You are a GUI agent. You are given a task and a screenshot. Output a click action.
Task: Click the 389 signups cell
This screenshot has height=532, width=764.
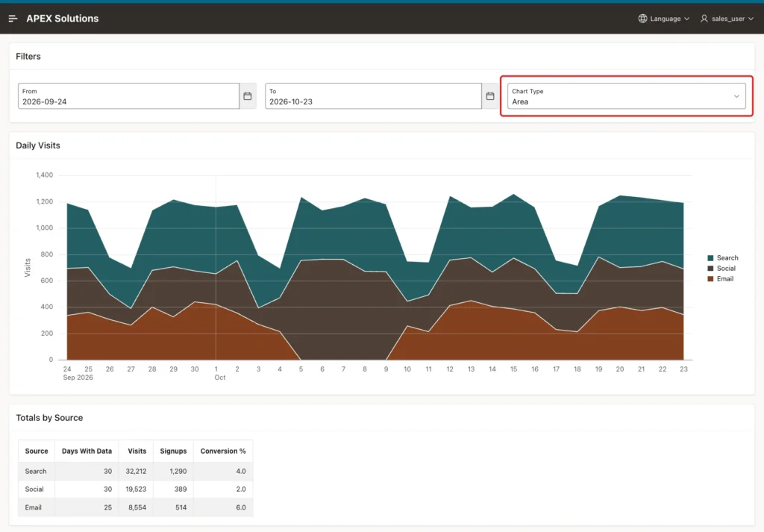click(x=173, y=489)
